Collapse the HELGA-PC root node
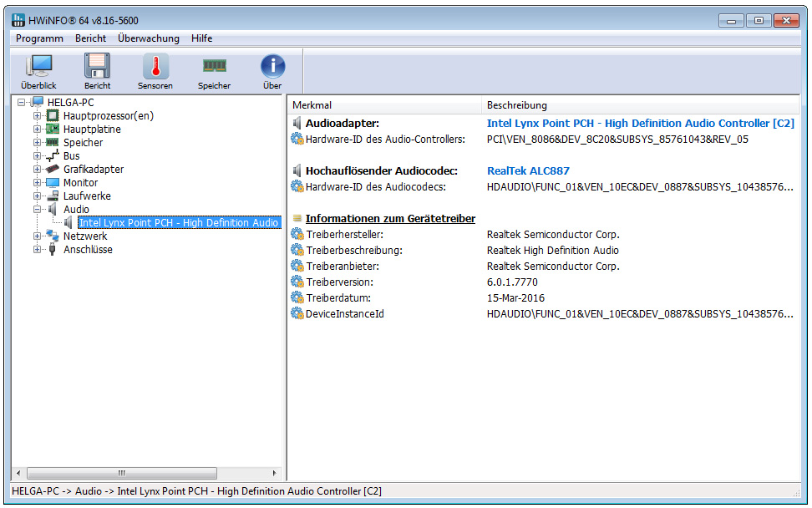Viewport: 812px width, 508px height. pos(21,103)
